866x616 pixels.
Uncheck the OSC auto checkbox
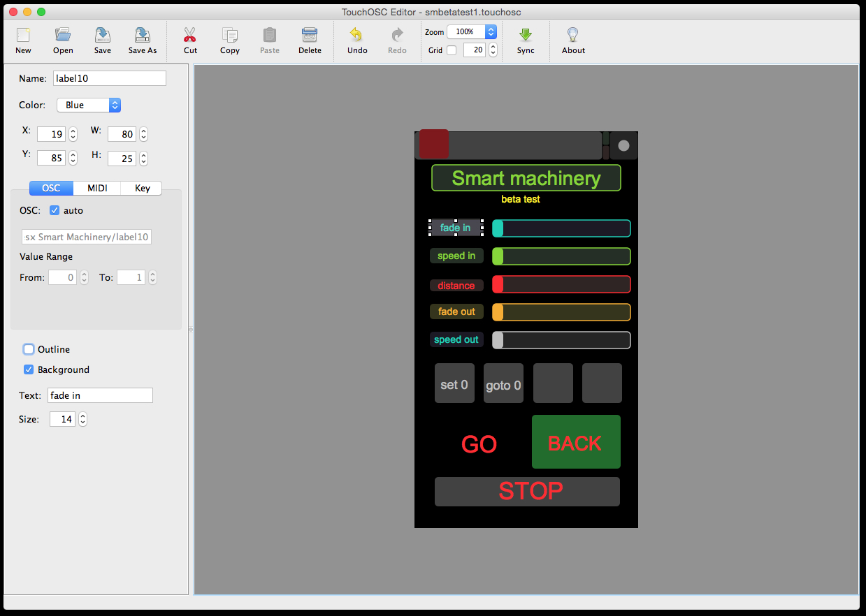point(55,210)
